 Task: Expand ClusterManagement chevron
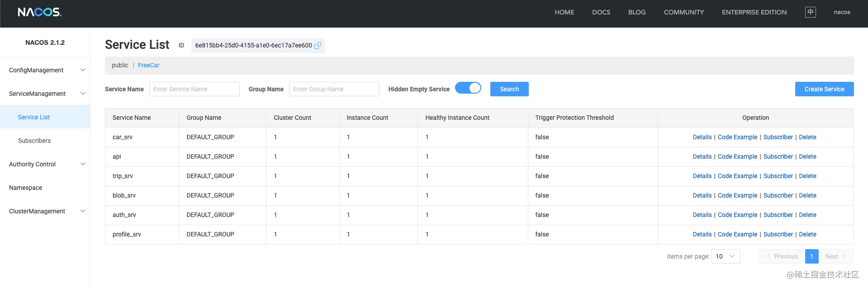point(83,211)
